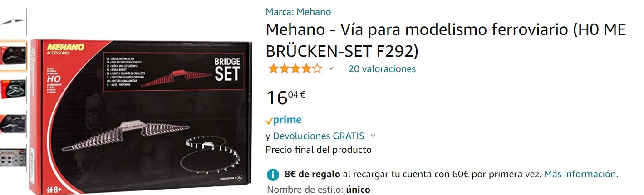The height and width of the screenshot is (195, 644).
Task: Click the Precio final del producto text
Action: pyautogui.click(x=319, y=150)
